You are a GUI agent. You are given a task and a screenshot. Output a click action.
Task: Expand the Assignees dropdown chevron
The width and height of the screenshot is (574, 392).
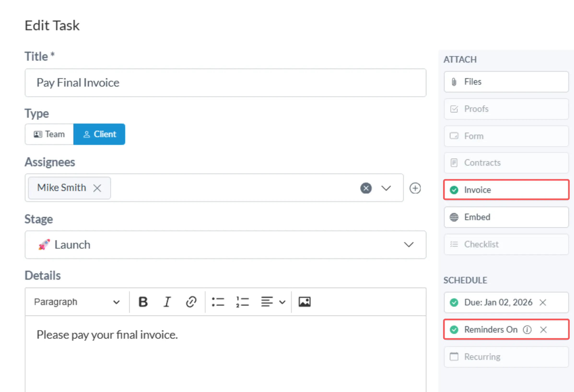[x=386, y=188]
